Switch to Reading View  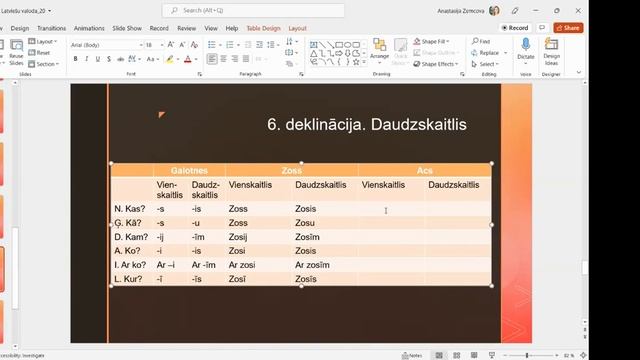(474, 356)
